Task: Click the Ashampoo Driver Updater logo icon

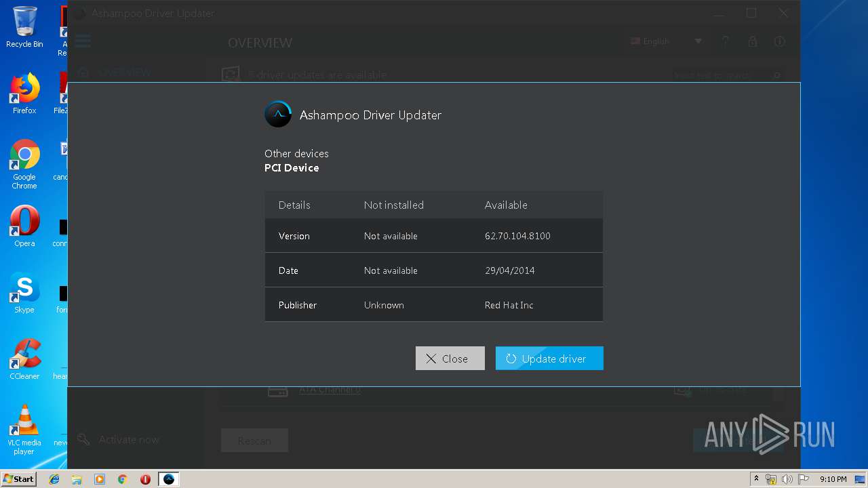Action: pyautogui.click(x=278, y=115)
